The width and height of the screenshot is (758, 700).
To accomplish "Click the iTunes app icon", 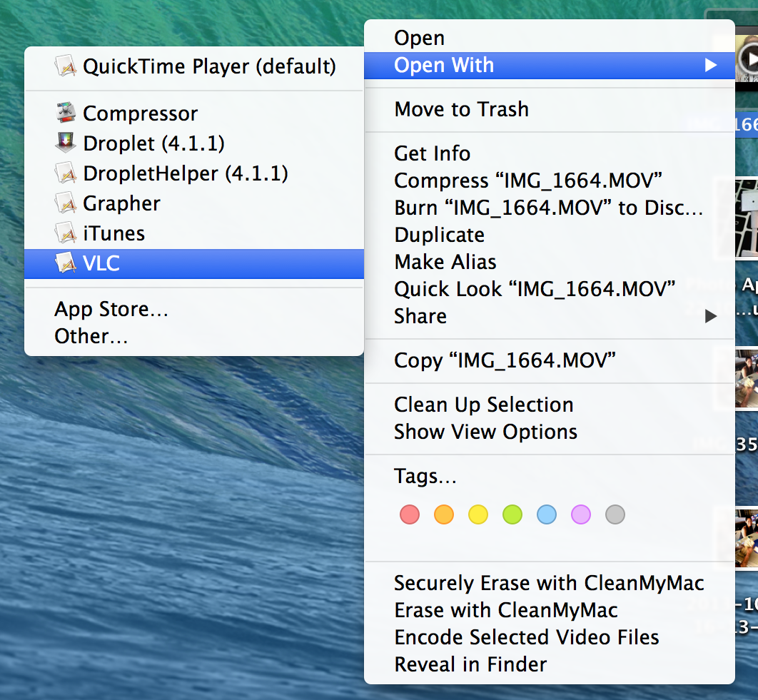I will [x=66, y=233].
